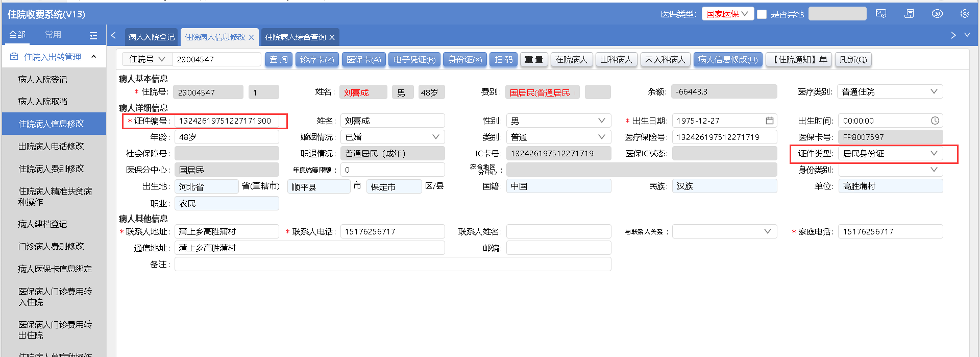Open the clock picker for 出生时间

[935, 121]
